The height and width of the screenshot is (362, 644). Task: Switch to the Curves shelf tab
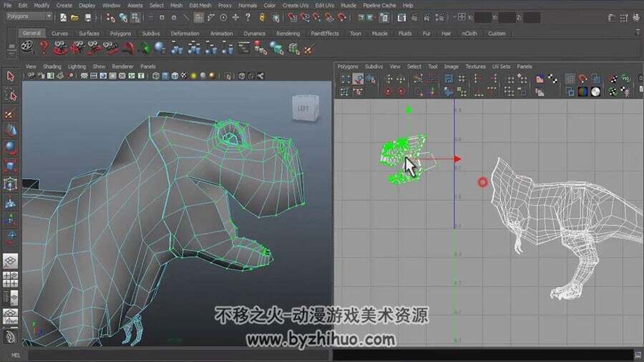pyautogui.click(x=59, y=33)
